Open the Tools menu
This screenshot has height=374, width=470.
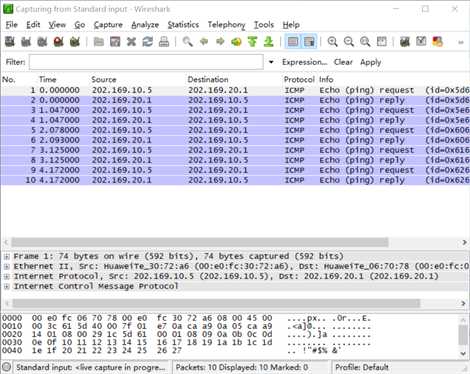[x=264, y=25]
